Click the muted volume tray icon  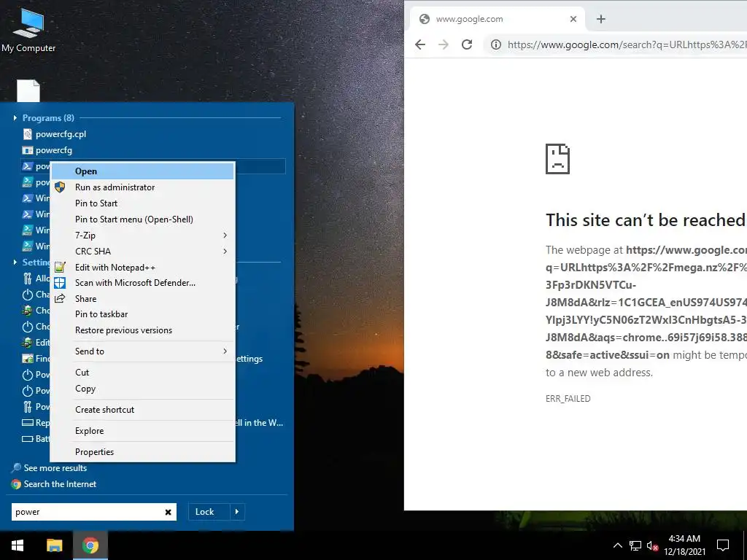653,545
